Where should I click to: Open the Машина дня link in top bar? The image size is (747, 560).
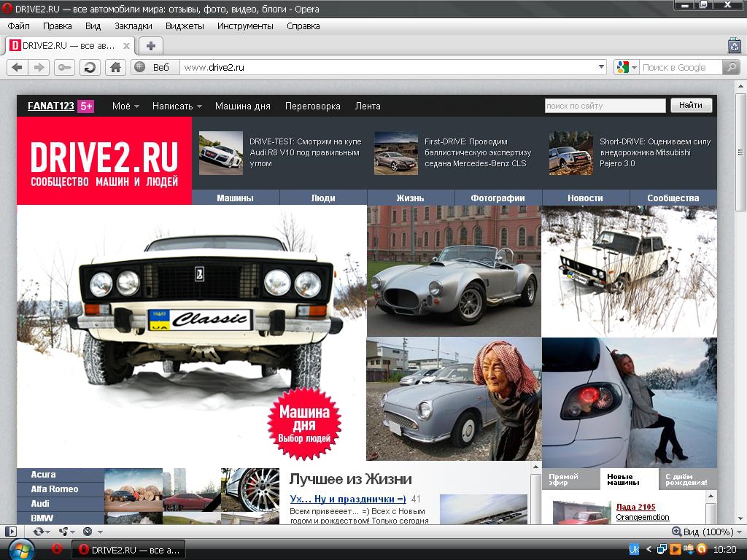tap(242, 106)
